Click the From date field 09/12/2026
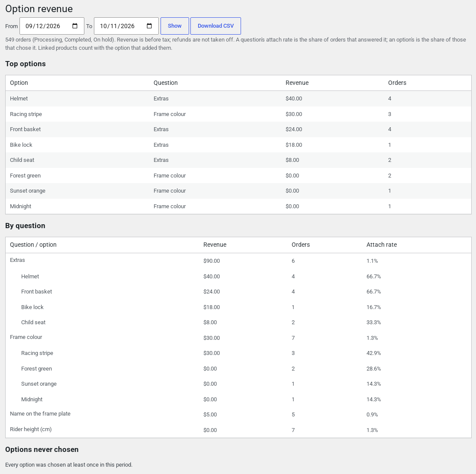The height and width of the screenshot is (474, 476). pyautogui.click(x=52, y=26)
